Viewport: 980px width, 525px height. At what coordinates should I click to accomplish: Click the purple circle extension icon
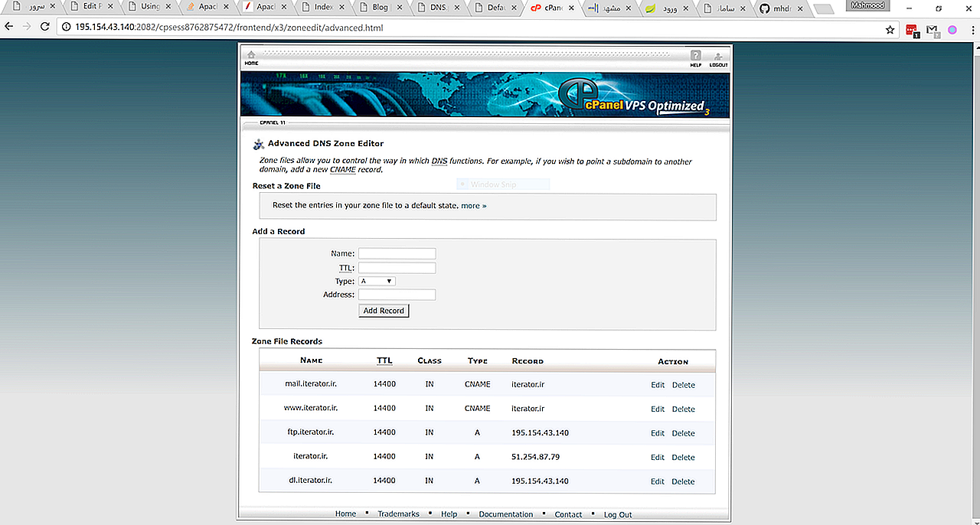pyautogui.click(x=953, y=30)
